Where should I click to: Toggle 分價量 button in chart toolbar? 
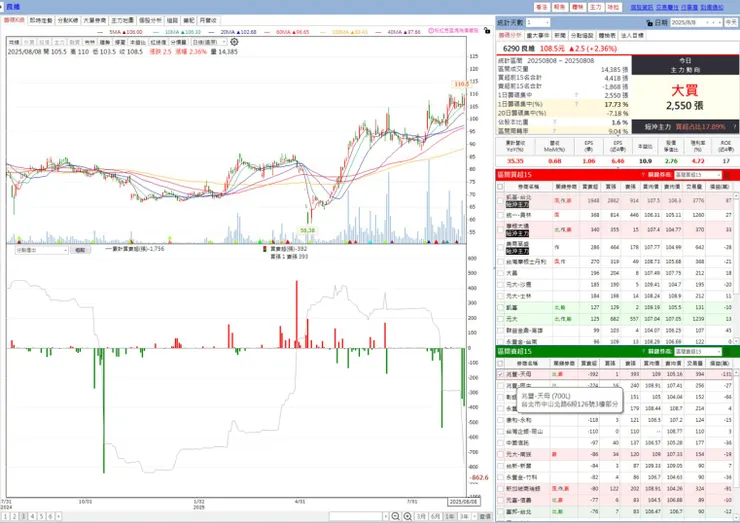click(178, 42)
